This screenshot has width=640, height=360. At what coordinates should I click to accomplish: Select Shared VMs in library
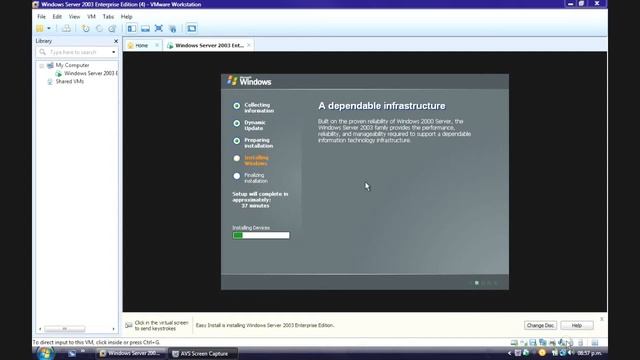[70, 82]
